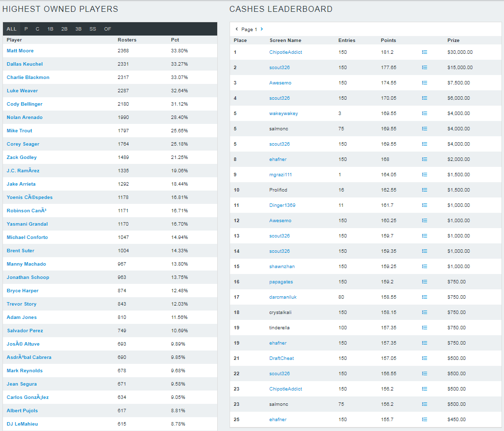Screen dimensions: 504x431
Task: Open lineup icon for Dinger1369 row
Action: (x=425, y=205)
